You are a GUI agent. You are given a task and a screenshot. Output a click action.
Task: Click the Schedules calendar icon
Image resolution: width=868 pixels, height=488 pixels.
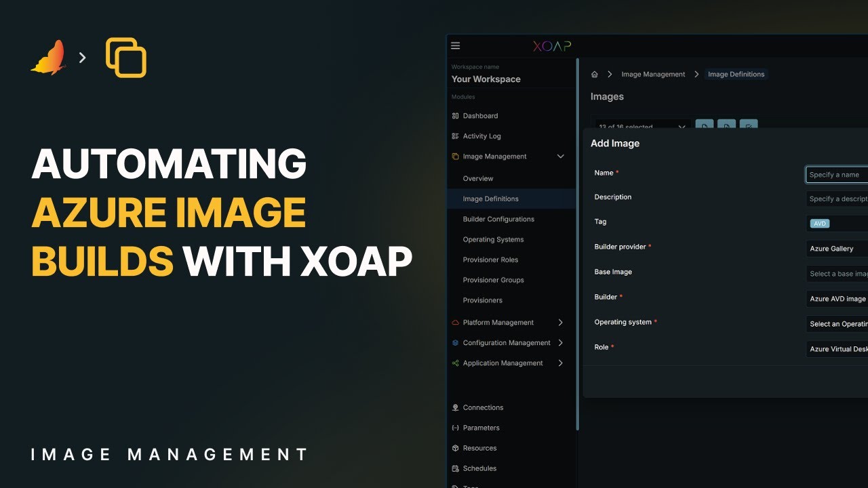click(455, 468)
